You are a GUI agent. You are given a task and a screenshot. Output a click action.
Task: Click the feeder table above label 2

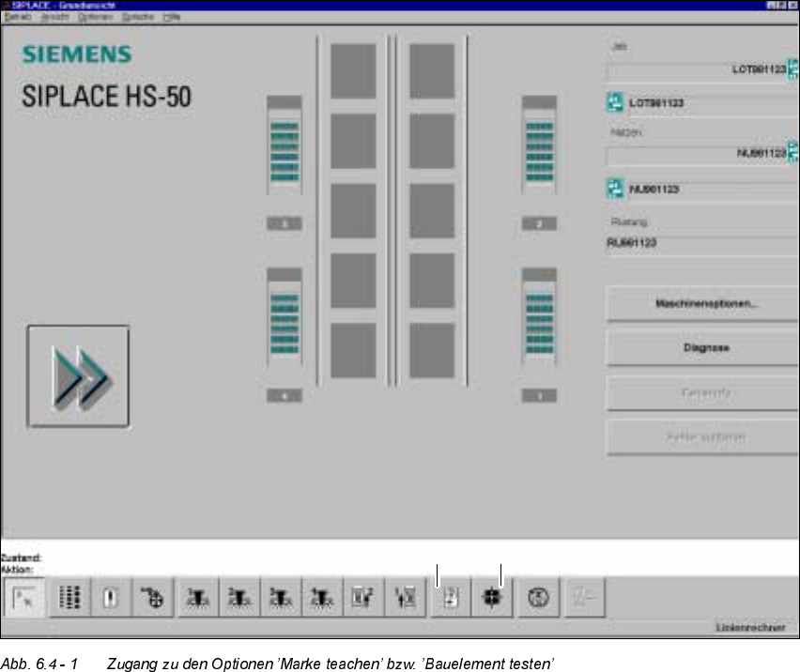click(x=539, y=145)
